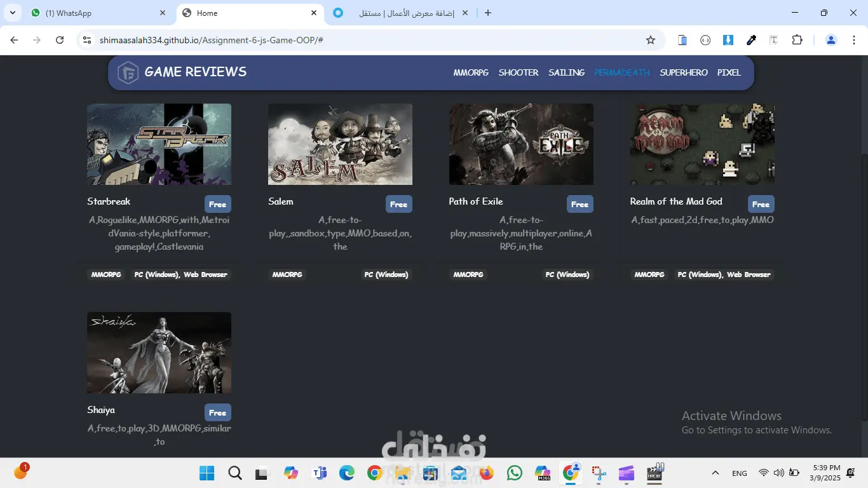This screenshot has height=488, width=868.
Task: Open Microsoft Edge from the taskbar
Action: coord(346,473)
